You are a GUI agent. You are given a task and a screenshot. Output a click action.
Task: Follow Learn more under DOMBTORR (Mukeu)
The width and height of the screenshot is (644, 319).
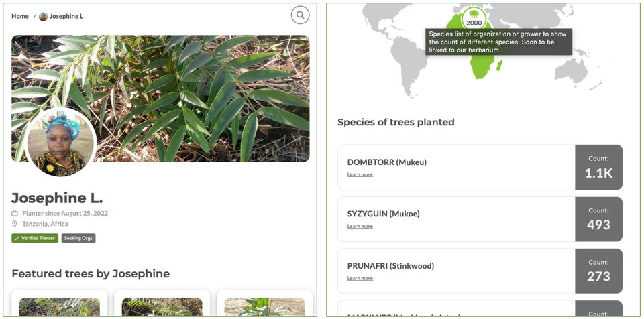pos(360,174)
